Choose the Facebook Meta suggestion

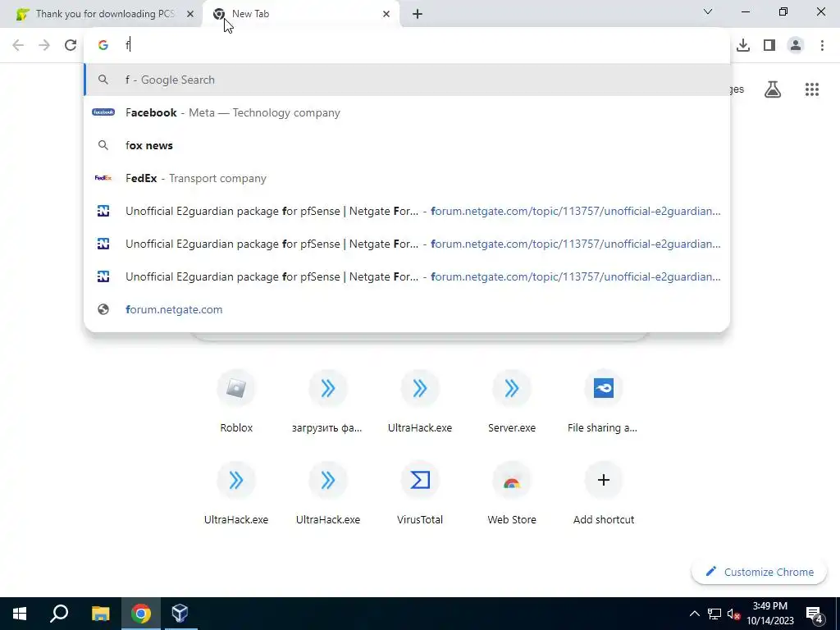pyautogui.click(x=407, y=112)
